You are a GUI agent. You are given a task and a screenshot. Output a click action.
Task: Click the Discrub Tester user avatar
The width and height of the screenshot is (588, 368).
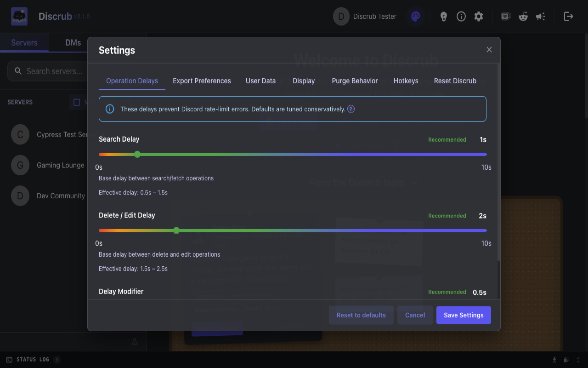(x=341, y=17)
